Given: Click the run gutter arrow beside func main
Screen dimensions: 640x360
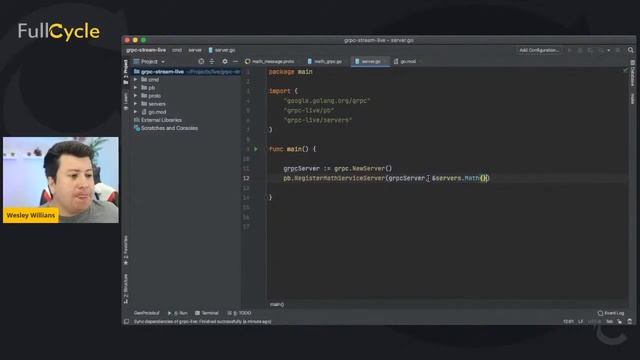Looking at the screenshot, I should [256, 149].
